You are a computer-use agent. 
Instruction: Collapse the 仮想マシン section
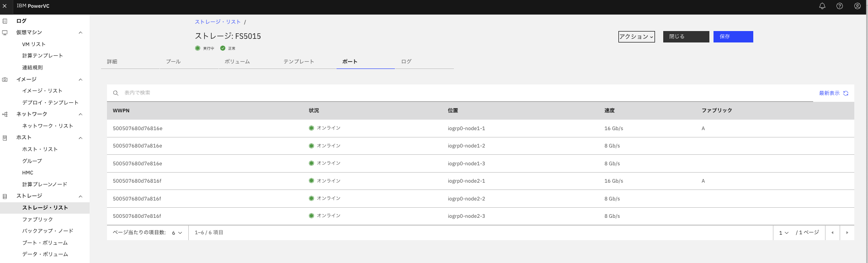(x=80, y=32)
